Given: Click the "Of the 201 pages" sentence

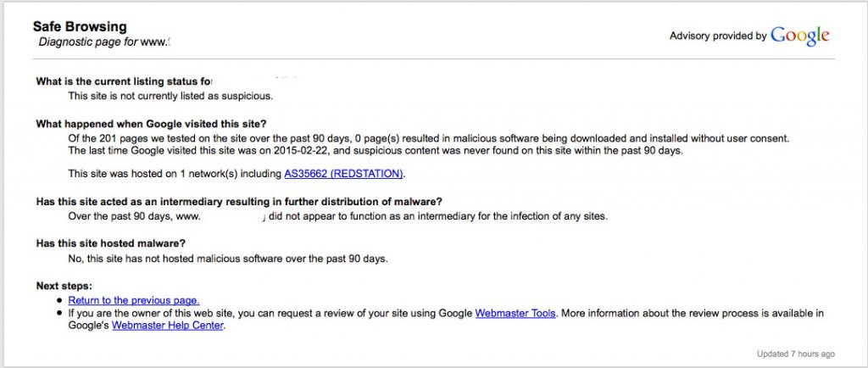Looking at the screenshot, I should point(428,137).
